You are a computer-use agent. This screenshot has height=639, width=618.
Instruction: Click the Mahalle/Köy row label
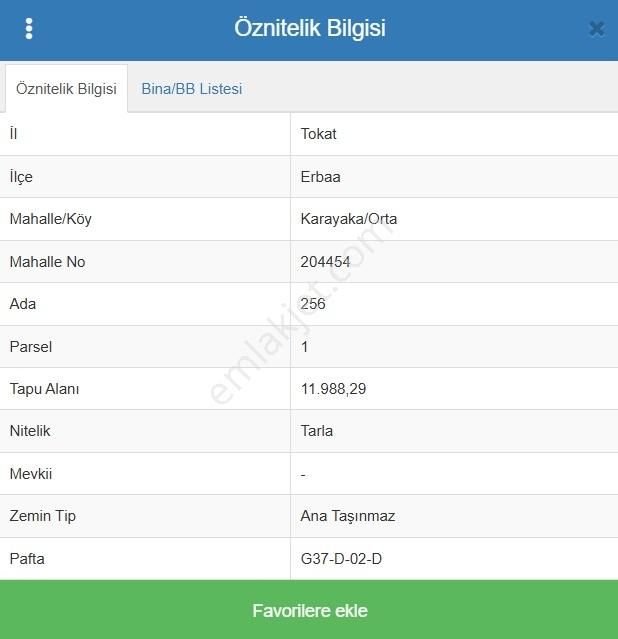pos(50,219)
